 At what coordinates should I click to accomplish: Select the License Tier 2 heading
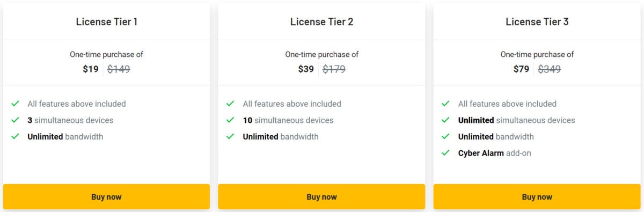321,22
